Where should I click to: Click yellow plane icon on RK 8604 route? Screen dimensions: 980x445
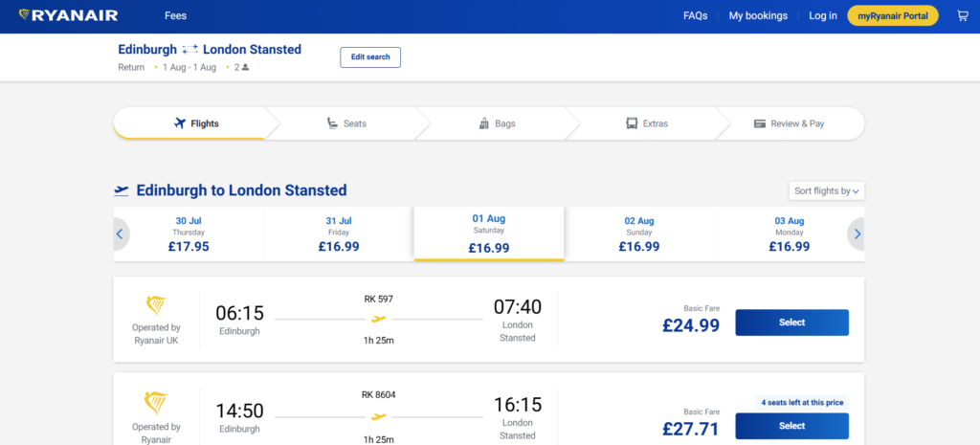(x=379, y=416)
